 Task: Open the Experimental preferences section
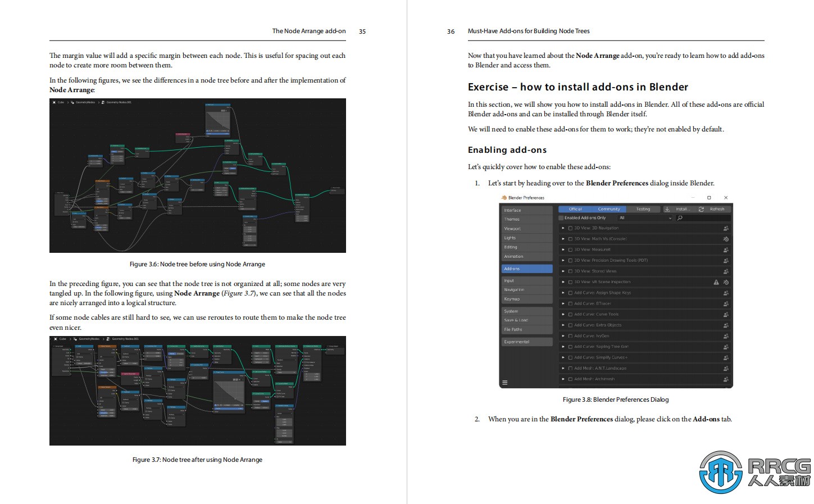point(527,342)
